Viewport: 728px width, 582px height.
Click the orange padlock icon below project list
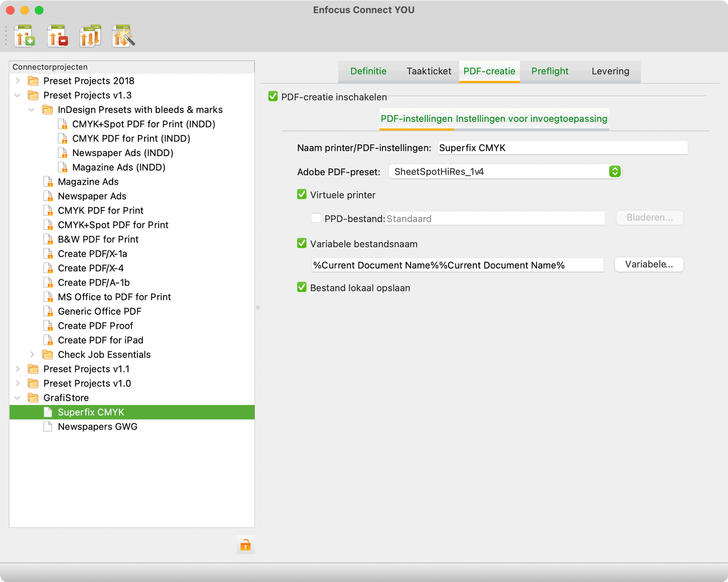click(x=246, y=545)
